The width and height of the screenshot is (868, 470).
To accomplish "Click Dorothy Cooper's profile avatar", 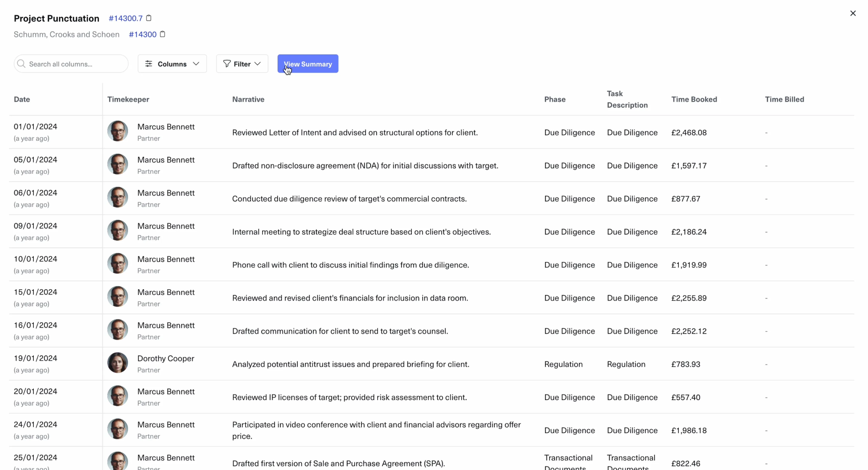I will pyautogui.click(x=117, y=363).
